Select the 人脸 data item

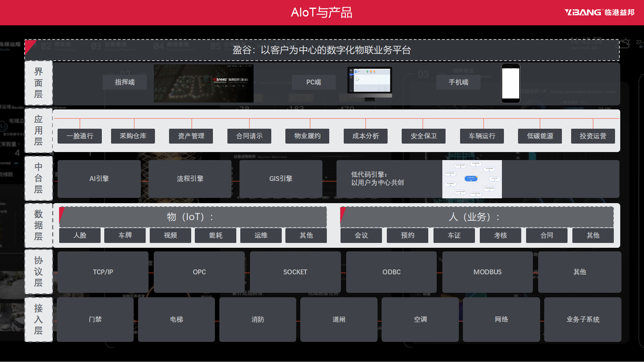tap(80, 235)
